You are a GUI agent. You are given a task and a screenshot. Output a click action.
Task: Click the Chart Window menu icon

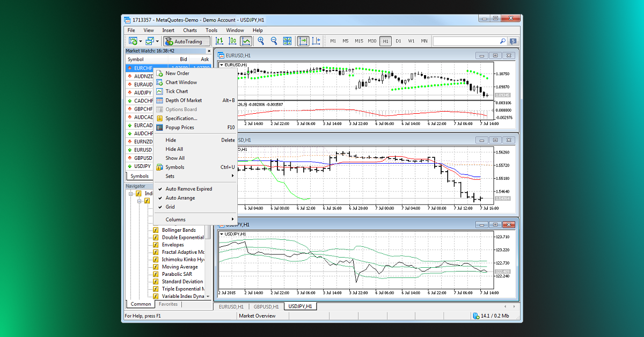coord(159,83)
